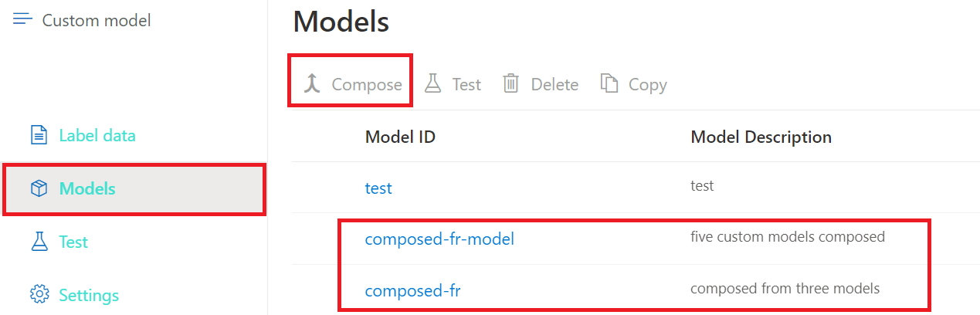Open the composed-fr model link
This screenshot has height=315, width=980.
[x=412, y=291]
